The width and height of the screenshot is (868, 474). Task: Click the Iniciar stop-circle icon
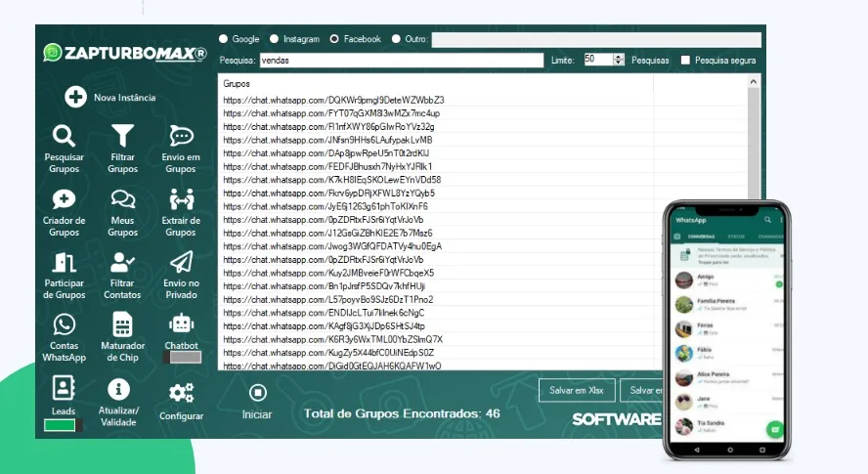tap(257, 393)
